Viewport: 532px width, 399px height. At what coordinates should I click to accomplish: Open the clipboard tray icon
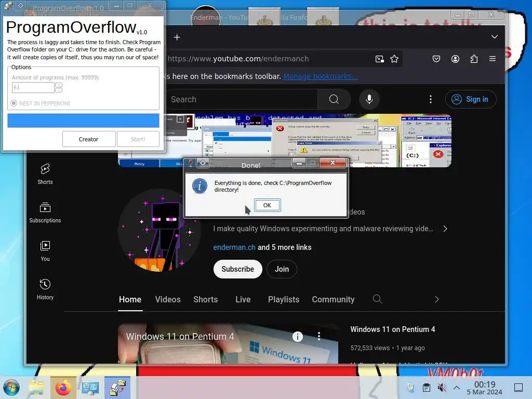tap(427, 388)
